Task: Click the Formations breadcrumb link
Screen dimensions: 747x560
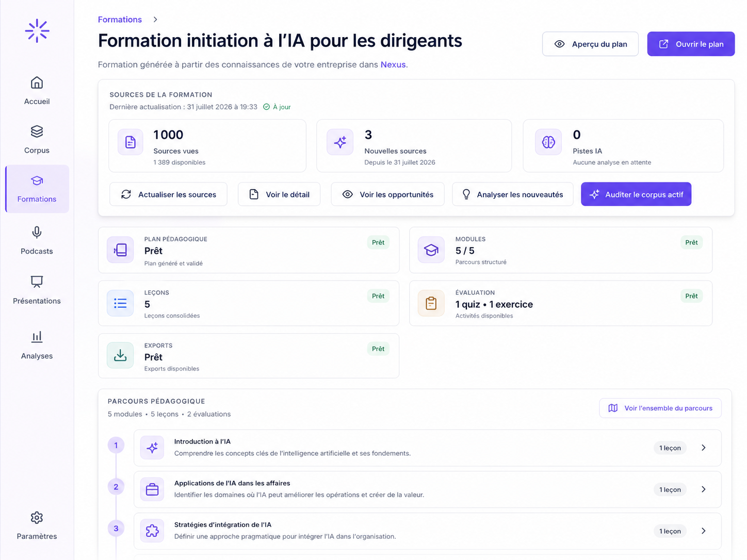Action: pos(120,20)
